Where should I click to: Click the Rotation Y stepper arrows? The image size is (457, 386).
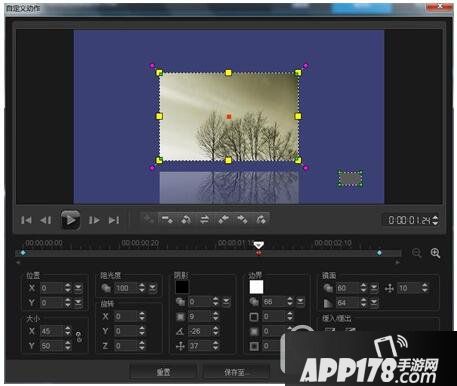142,331
